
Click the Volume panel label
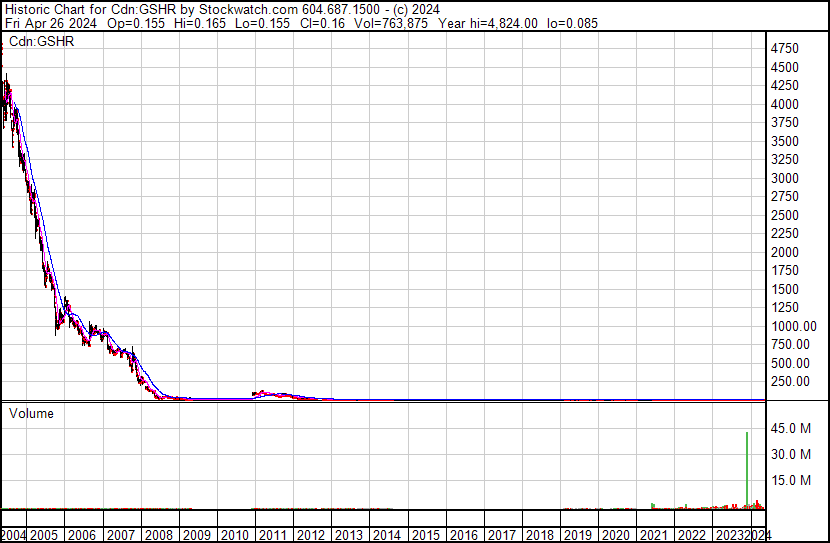click(31, 413)
